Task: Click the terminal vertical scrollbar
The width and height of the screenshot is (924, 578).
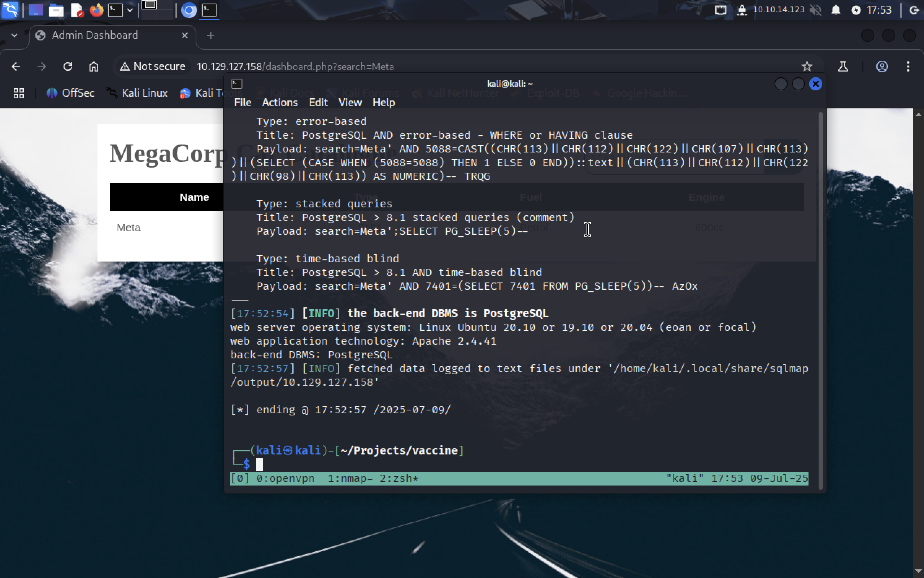Action: click(820, 301)
